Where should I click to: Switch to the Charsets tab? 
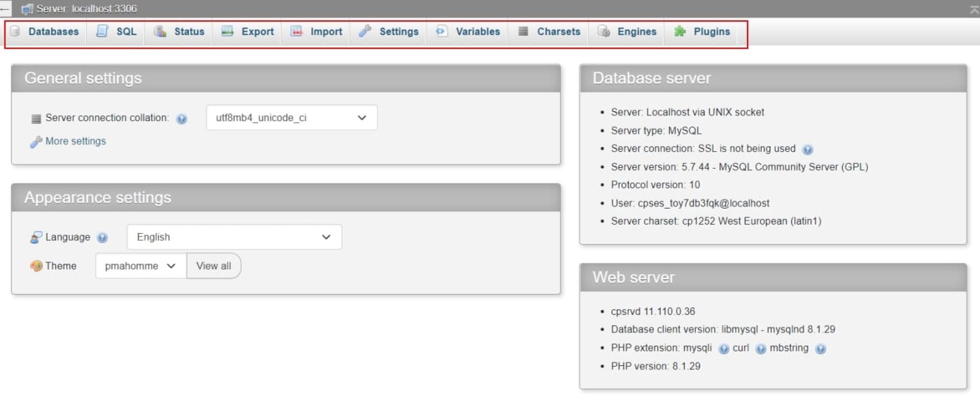548,32
